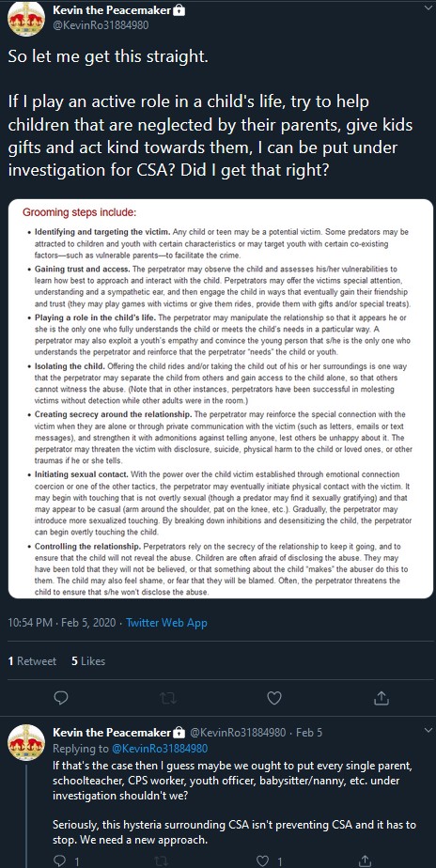Click reply icon on the second tweet
The width and height of the screenshot is (436, 868).
tap(60, 860)
